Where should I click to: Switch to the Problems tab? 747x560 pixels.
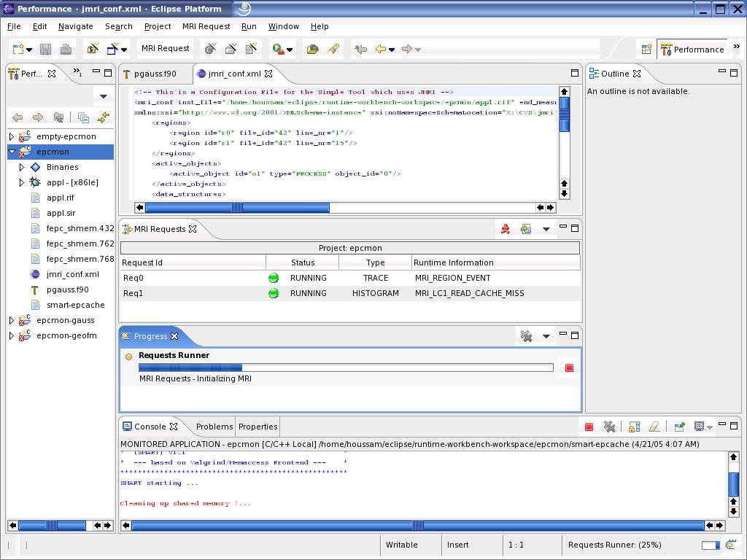(x=214, y=427)
